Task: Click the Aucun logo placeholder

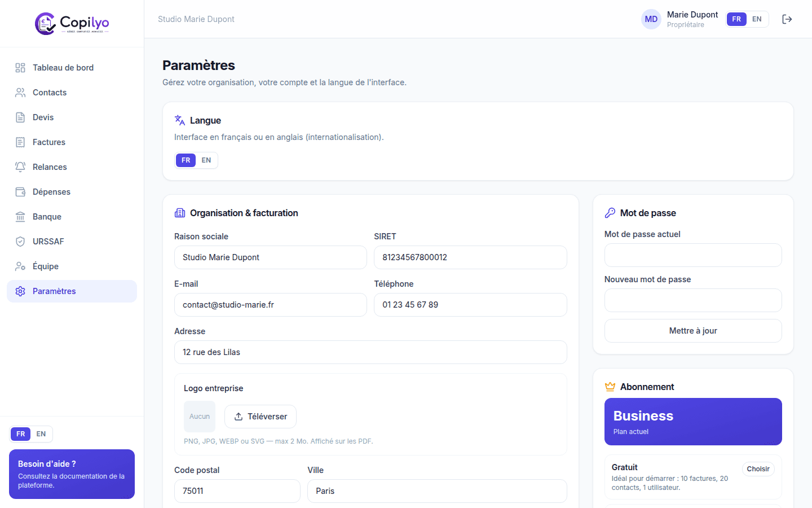Action: coord(200,417)
